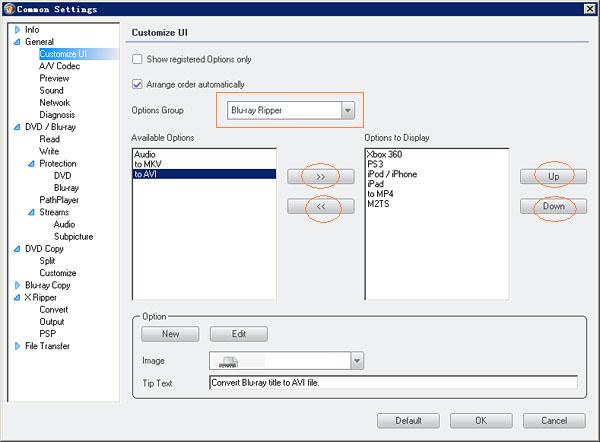
Task: Expand the File Transfer node arrow
Action: click(x=17, y=346)
